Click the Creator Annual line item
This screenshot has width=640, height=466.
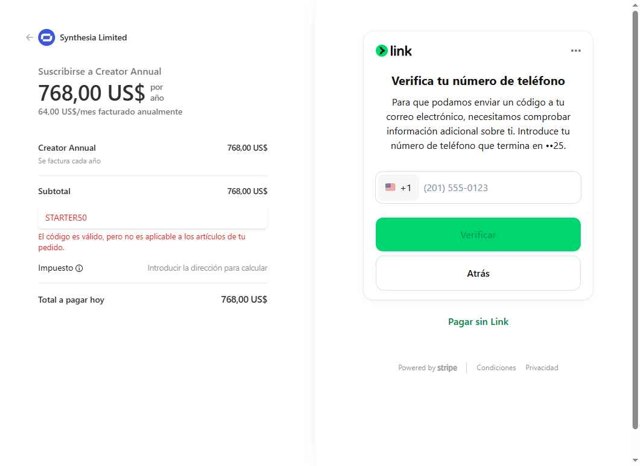[x=67, y=148]
